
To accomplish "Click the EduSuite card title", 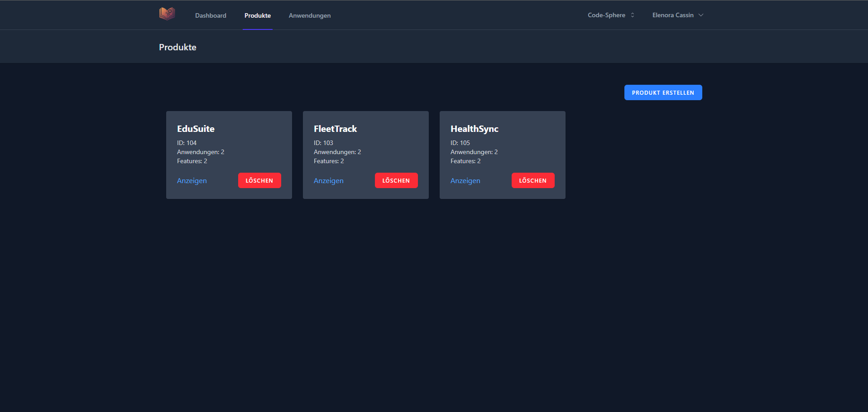I will [196, 129].
